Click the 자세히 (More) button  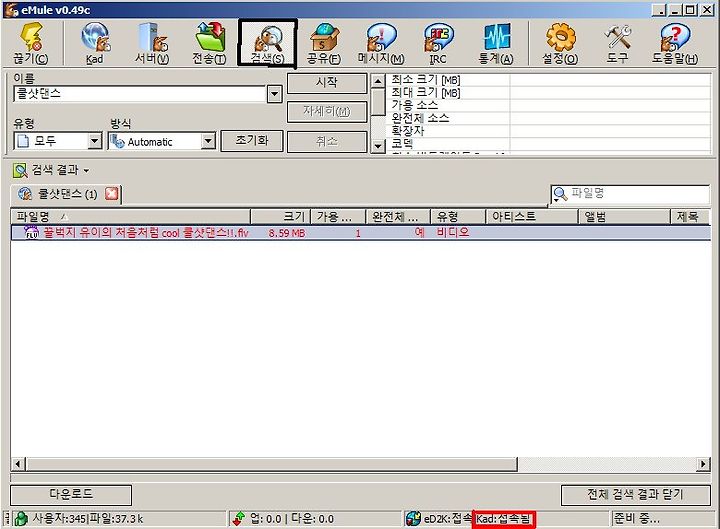pyautogui.click(x=327, y=112)
